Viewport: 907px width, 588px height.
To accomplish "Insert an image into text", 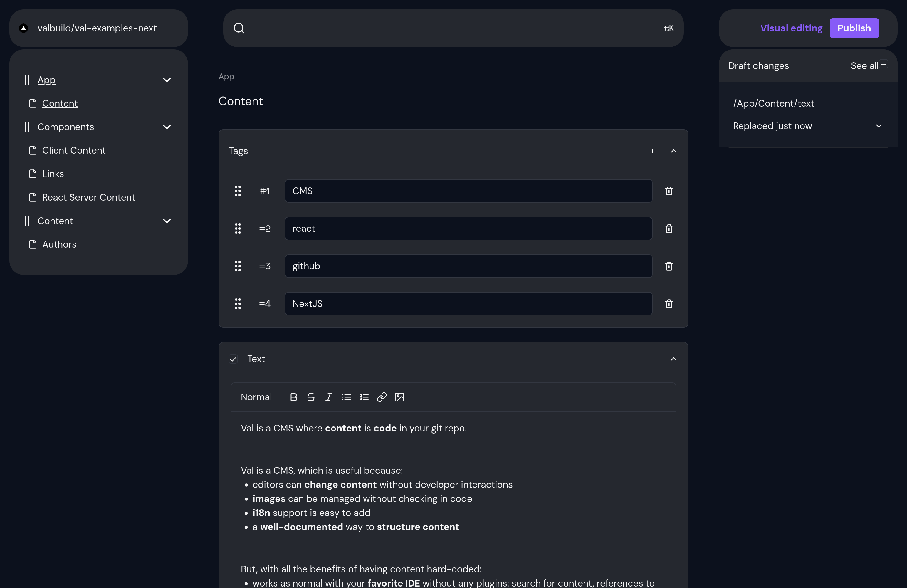I will click(399, 397).
